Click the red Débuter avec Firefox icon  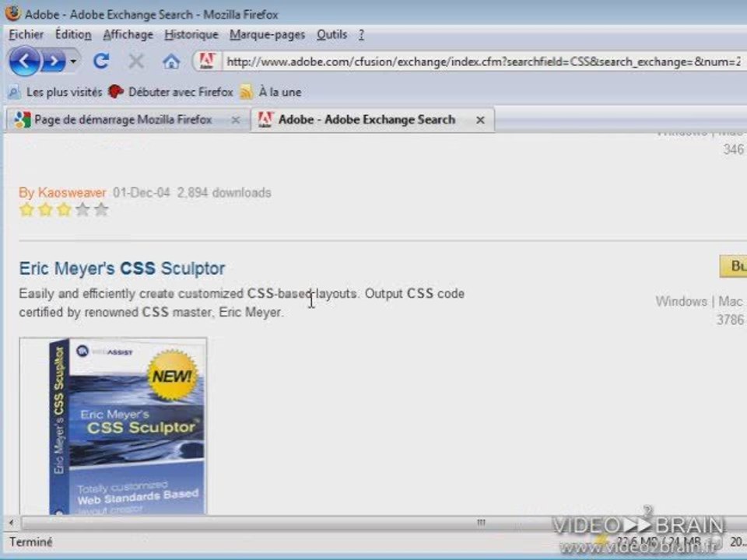point(116,92)
